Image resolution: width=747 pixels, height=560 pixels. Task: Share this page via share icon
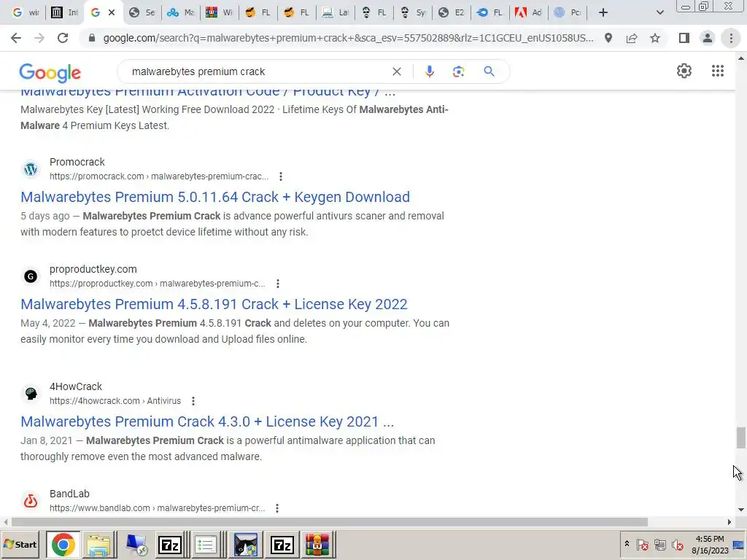632,38
